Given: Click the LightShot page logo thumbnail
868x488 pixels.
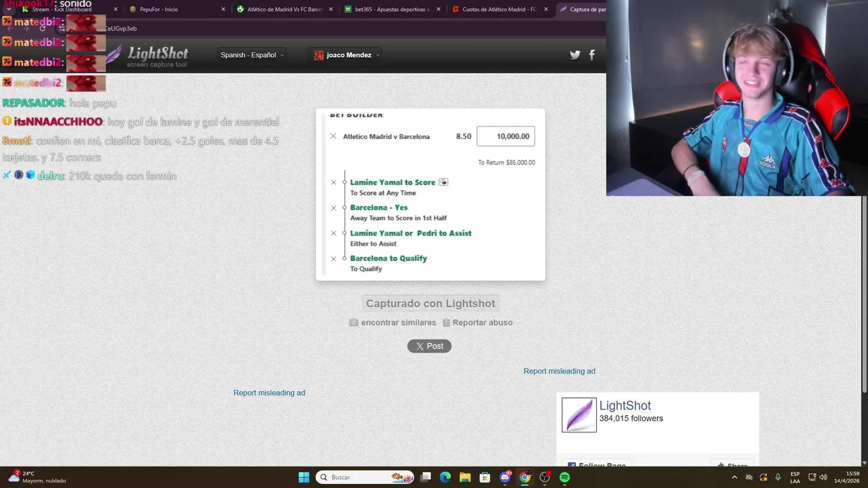Looking at the screenshot, I should click(579, 415).
